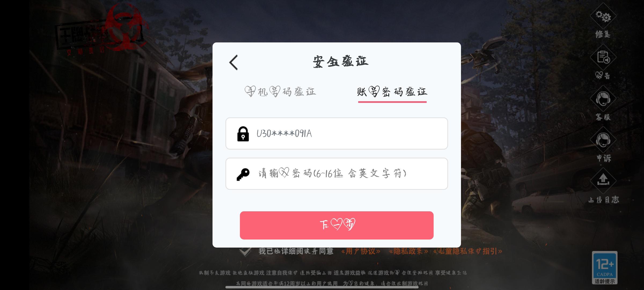The height and width of the screenshot is (290, 644).
Task: Click the padlock icon in the account field
Action: 243,134
